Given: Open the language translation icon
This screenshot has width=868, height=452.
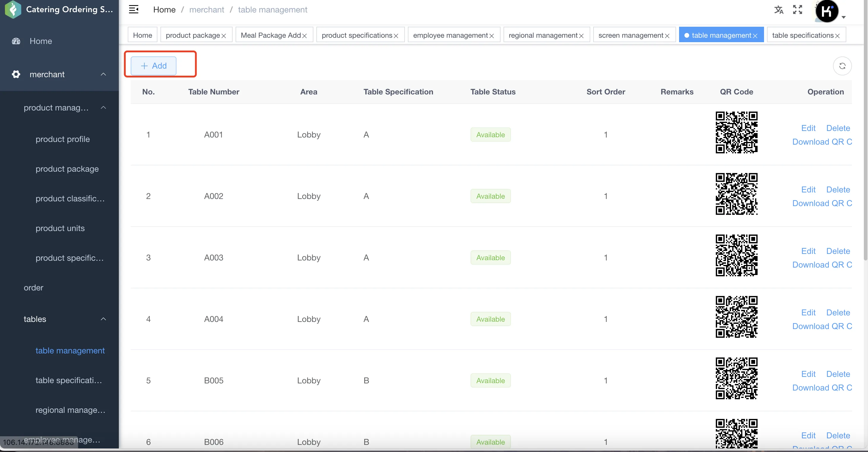Looking at the screenshot, I should (x=779, y=10).
